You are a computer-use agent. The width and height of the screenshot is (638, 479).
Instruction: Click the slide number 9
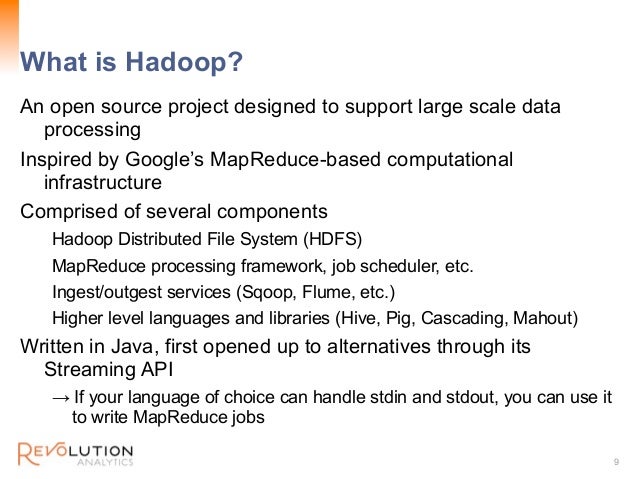pos(616,462)
